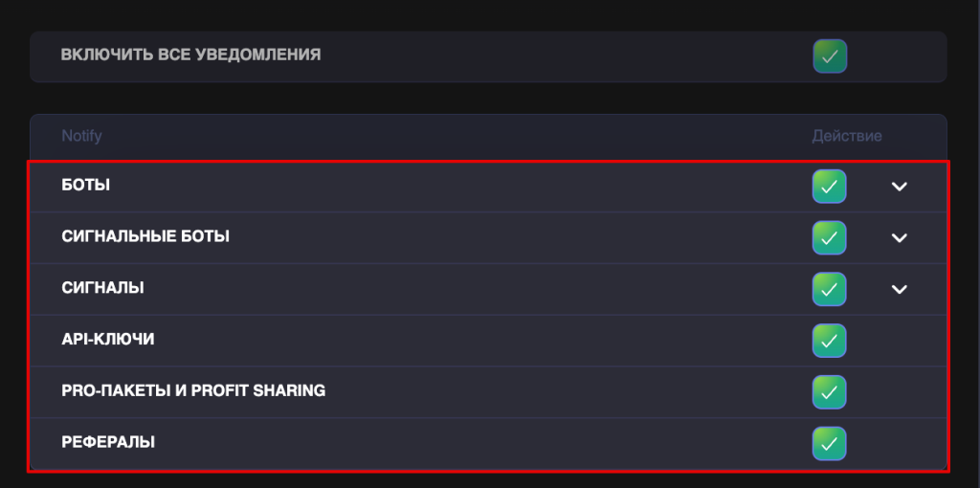Select the API-КЛЮЧИ row text
The height and width of the screenshot is (488, 980).
(x=107, y=340)
